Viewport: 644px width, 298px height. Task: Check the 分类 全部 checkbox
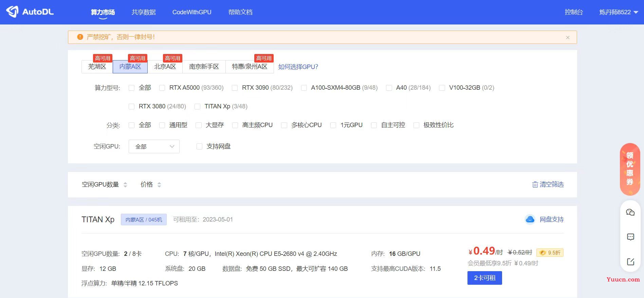(132, 125)
